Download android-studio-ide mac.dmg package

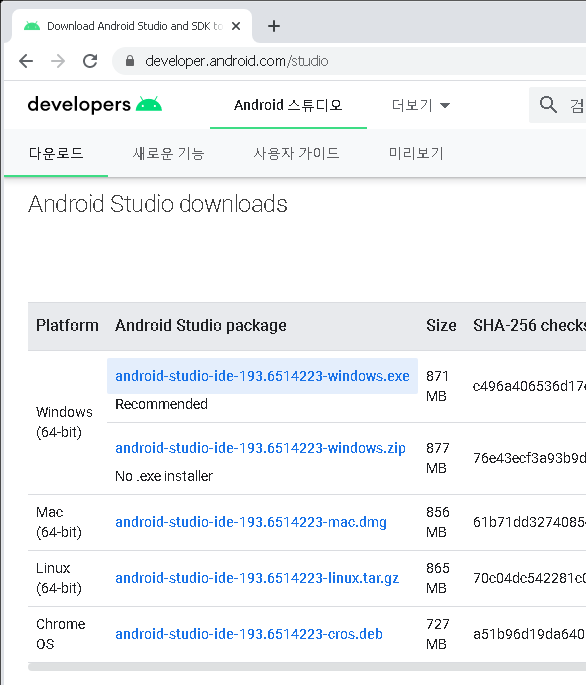click(x=251, y=522)
